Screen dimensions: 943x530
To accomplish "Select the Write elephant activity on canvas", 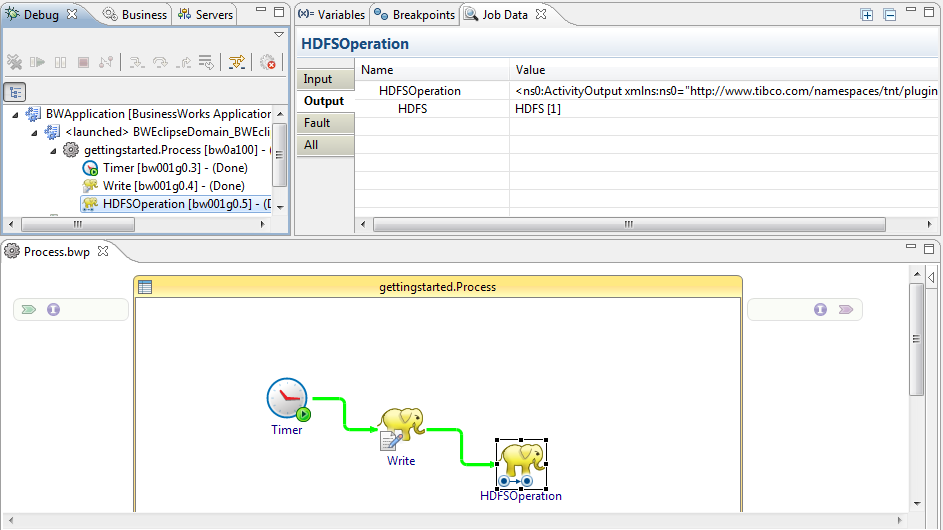I will coord(401,429).
